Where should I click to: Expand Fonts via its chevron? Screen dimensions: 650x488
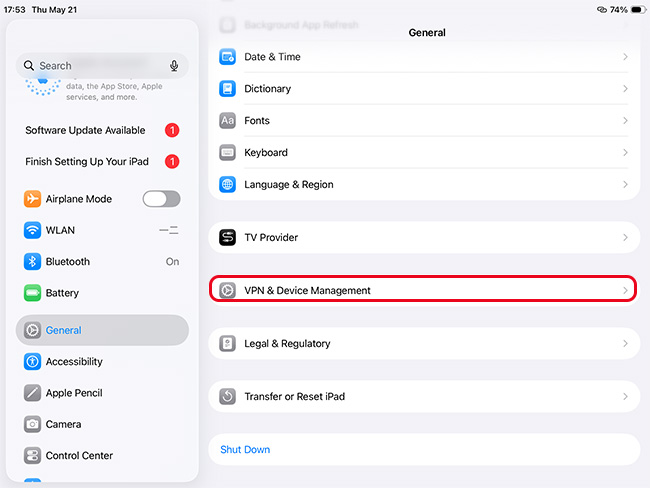pyautogui.click(x=625, y=121)
